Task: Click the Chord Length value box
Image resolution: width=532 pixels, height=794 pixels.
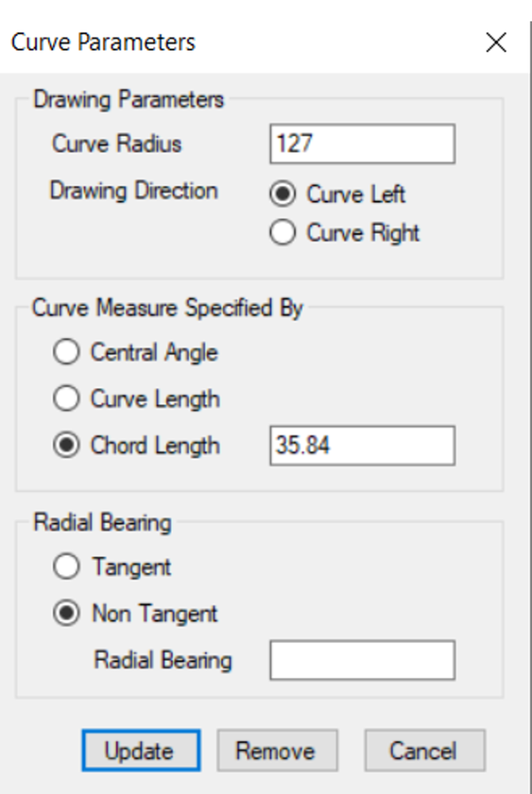Action: click(x=361, y=445)
